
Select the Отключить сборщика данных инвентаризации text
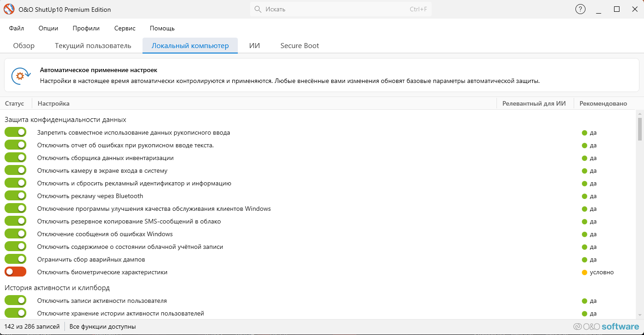[106, 158]
